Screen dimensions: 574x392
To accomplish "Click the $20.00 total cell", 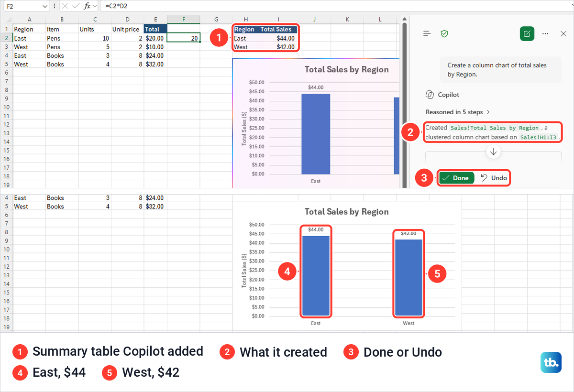I will pyautogui.click(x=155, y=38).
